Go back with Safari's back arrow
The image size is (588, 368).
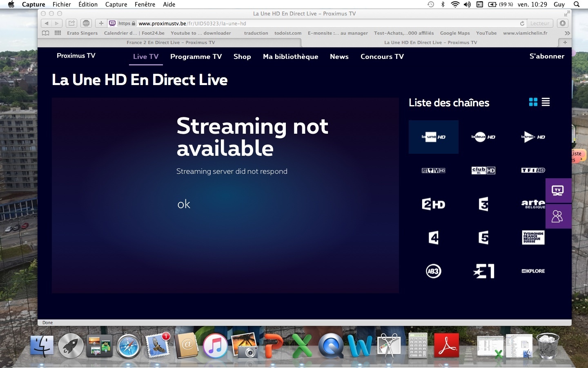coord(47,23)
